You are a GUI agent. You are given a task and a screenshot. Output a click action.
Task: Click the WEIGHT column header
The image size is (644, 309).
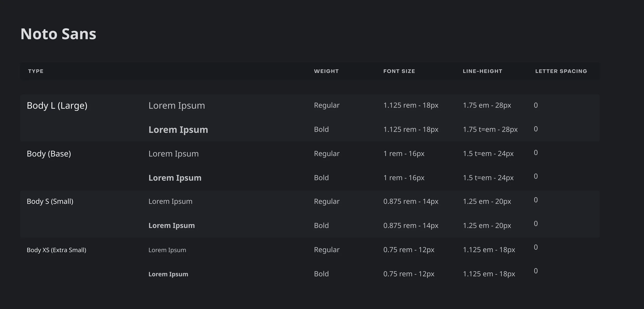326,71
